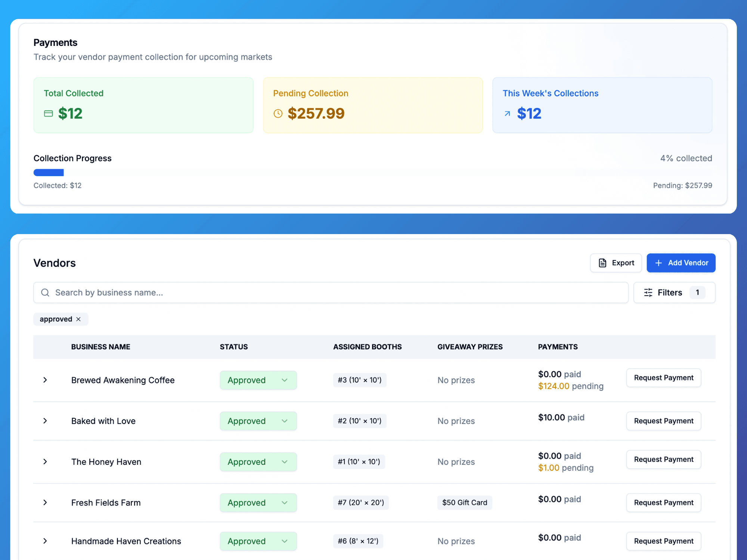Open the Filters panel

click(674, 292)
